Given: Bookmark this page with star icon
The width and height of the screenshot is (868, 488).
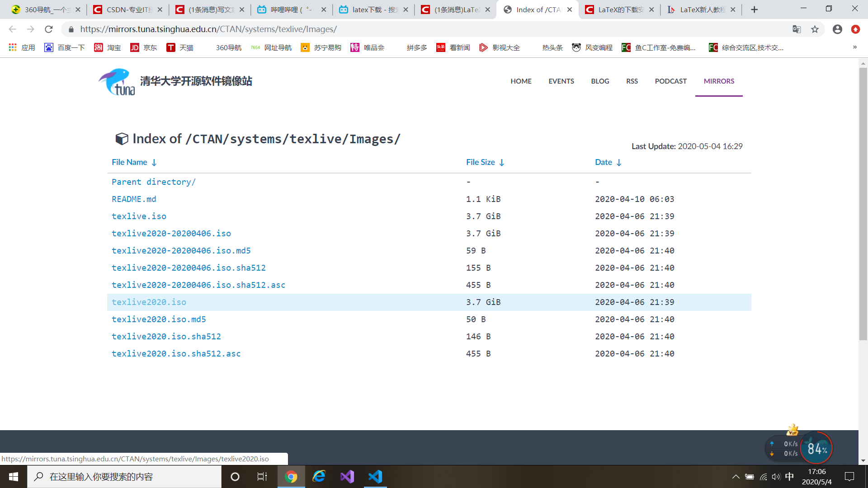Looking at the screenshot, I should coord(815,29).
